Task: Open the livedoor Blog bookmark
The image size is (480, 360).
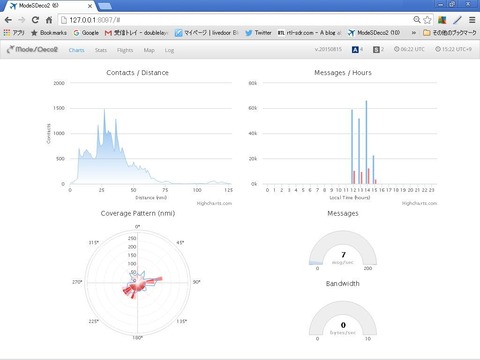Action: coord(207,33)
